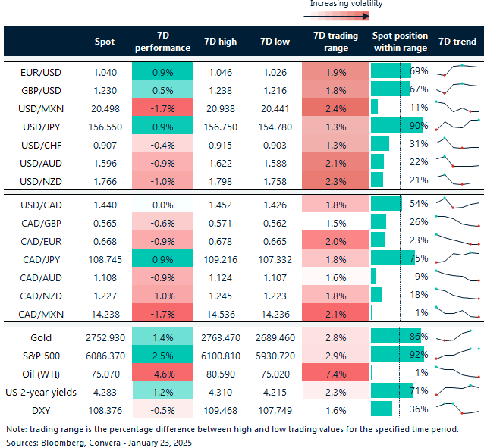This screenshot has width=484, height=448.
Task: Click the increasing volatility gradient arrow
Action: [337, 16]
